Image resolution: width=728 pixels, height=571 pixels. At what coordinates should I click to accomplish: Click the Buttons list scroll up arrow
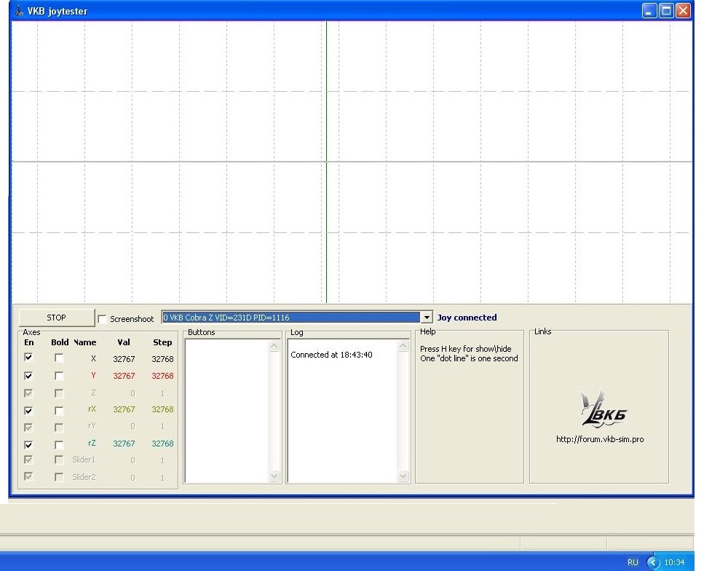point(274,346)
